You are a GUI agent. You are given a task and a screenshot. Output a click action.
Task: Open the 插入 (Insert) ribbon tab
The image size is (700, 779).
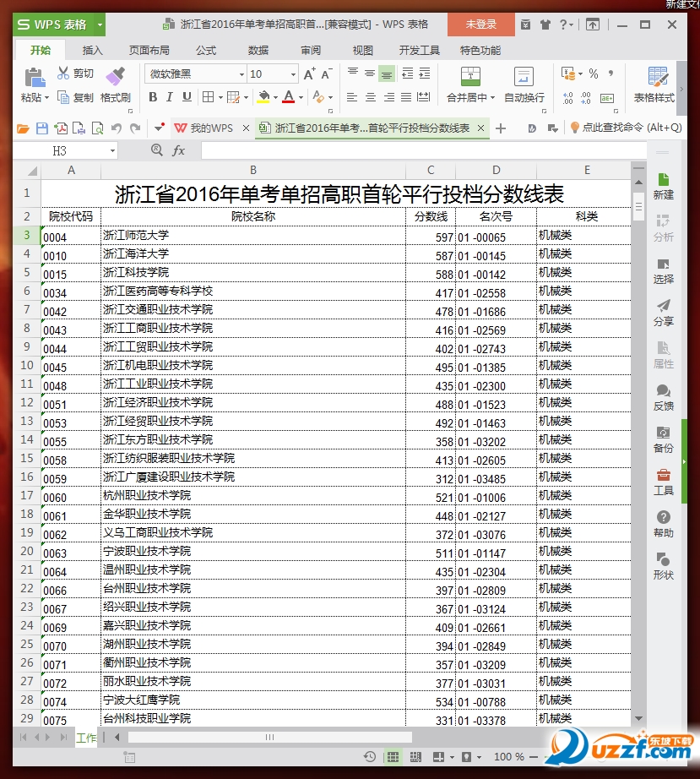click(x=93, y=50)
